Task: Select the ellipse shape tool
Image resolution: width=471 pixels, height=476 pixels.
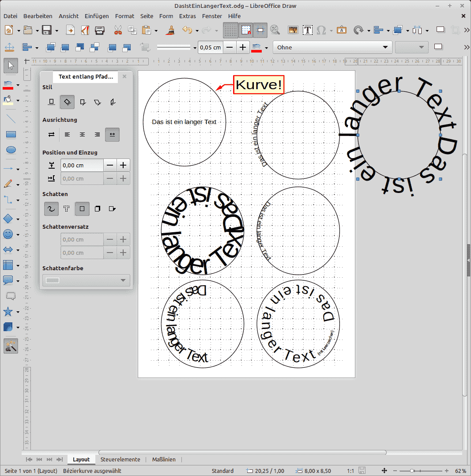Action: 11,150
